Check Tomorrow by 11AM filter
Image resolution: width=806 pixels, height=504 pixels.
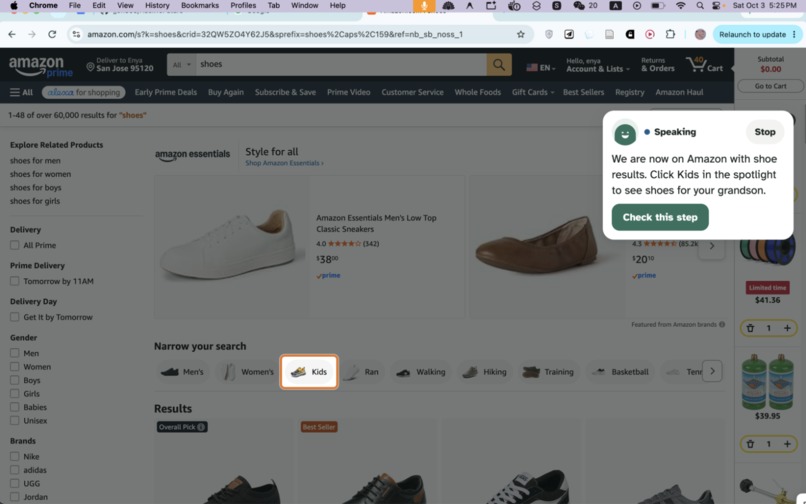(x=14, y=281)
